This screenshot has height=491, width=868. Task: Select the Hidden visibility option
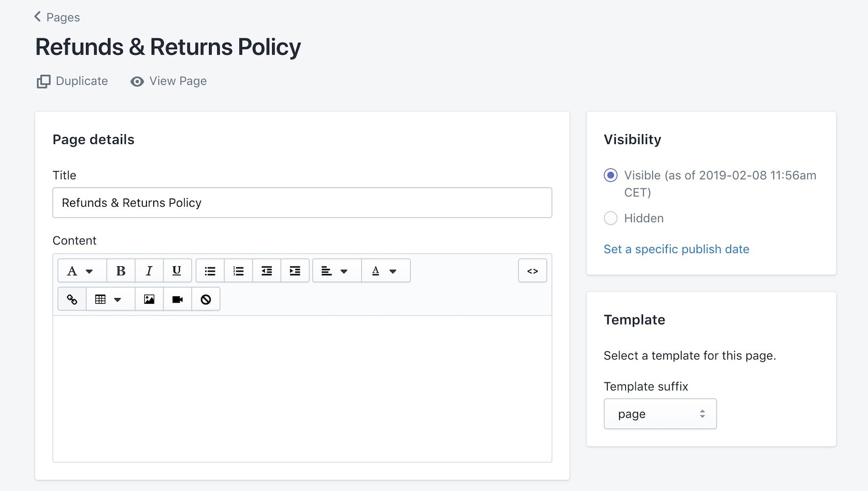611,218
